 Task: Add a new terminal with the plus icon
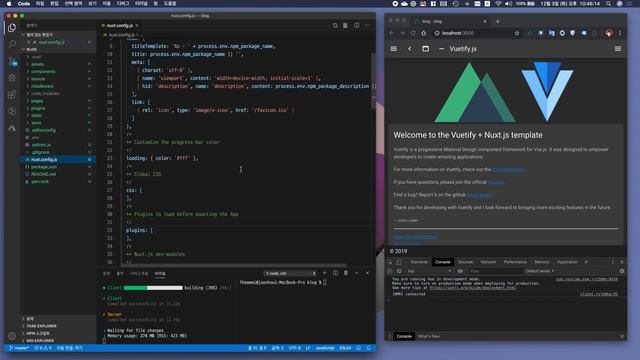tap(324, 273)
